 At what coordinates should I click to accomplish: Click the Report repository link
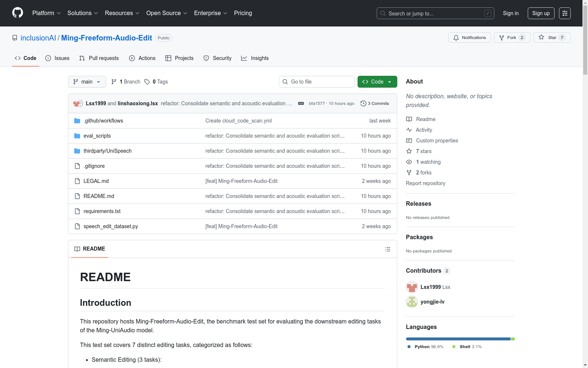426,183
